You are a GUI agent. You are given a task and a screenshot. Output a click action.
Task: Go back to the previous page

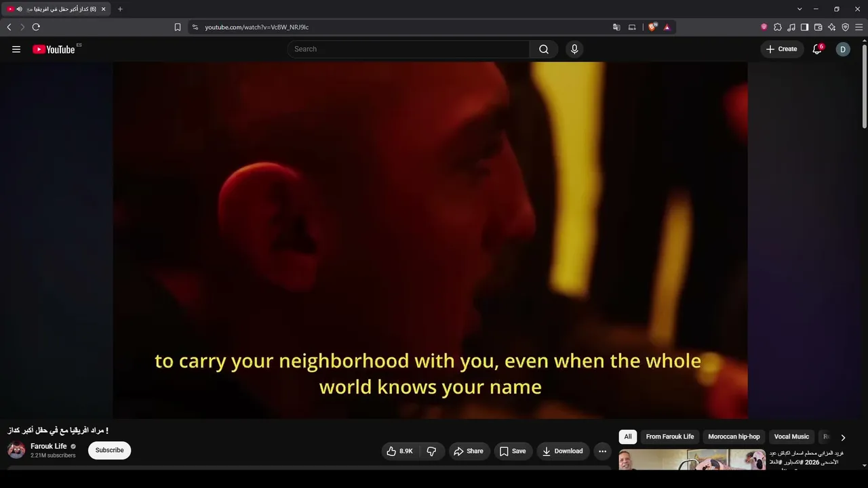tap(9, 27)
